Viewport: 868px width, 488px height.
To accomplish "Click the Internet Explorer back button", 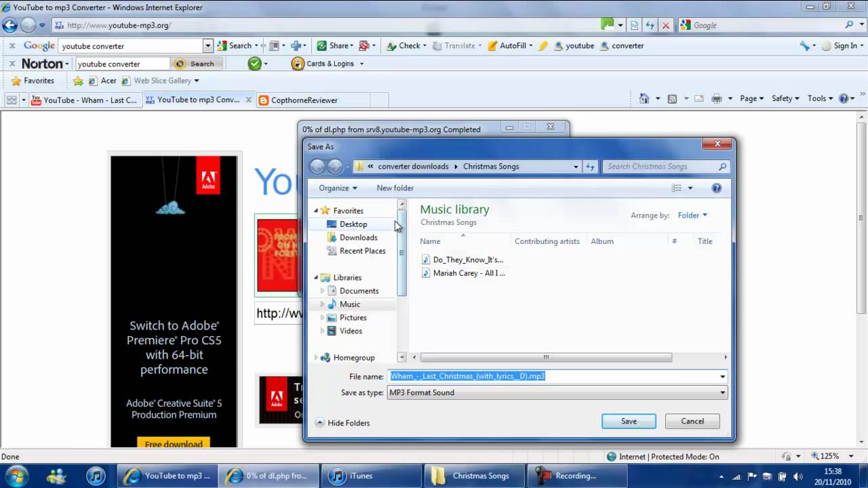I will click(x=10, y=26).
